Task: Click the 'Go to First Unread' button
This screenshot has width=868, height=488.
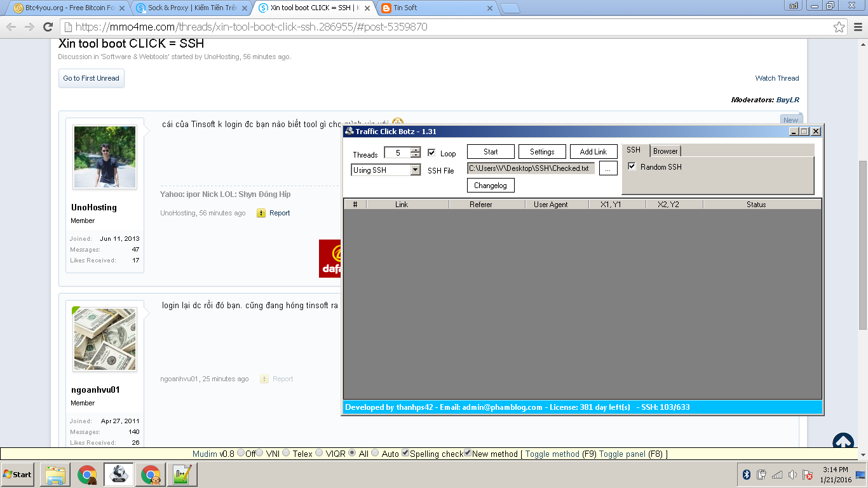Action: [x=92, y=78]
